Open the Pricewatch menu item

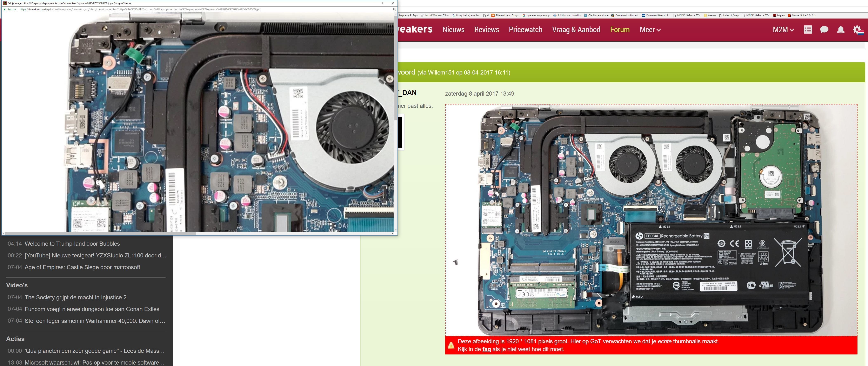pyautogui.click(x=525, y=30)
